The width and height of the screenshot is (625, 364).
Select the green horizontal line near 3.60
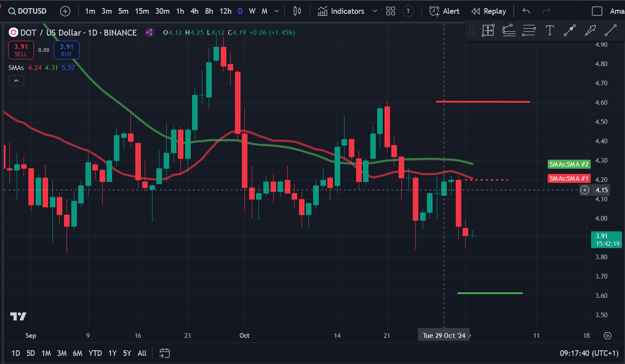click(490, 293)
